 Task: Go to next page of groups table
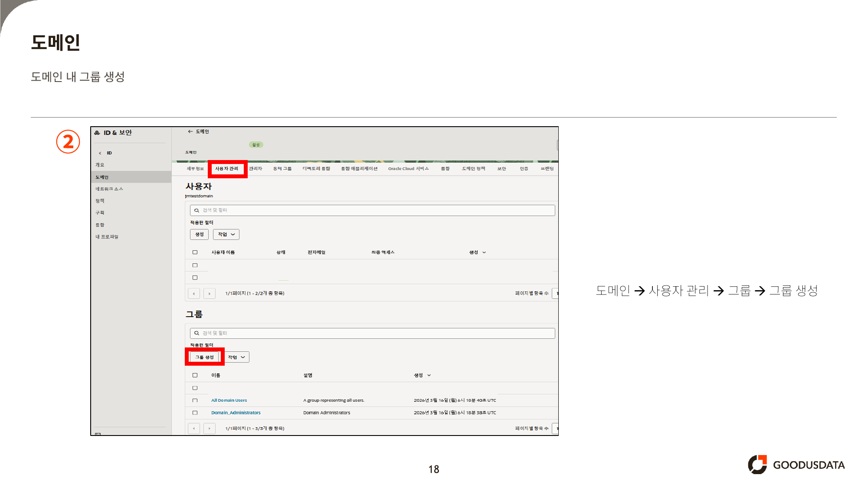(x=210, y=429)
